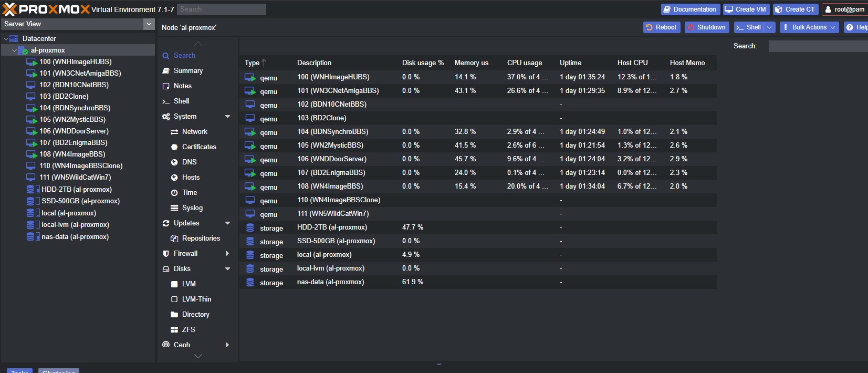Click the LVM square icon

[x=174, y=284]
